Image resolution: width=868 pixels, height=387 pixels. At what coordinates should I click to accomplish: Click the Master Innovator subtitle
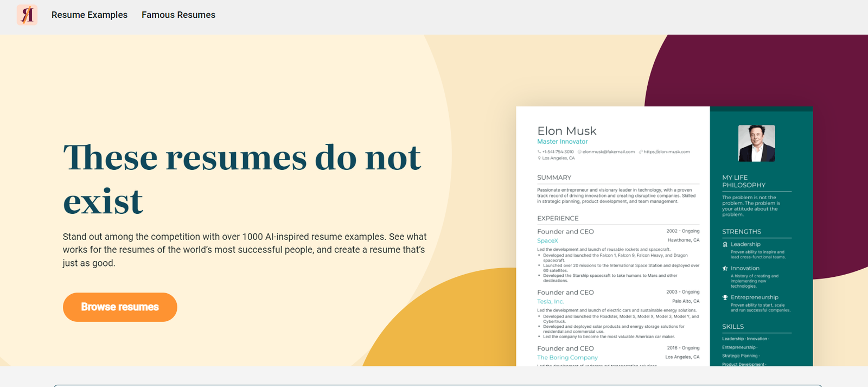(563, 142)
